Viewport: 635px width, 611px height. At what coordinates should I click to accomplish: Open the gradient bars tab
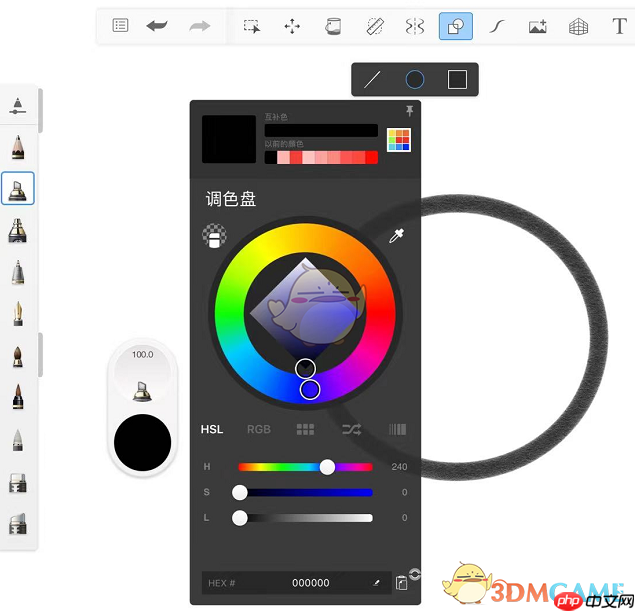click(x=397, y=429)
